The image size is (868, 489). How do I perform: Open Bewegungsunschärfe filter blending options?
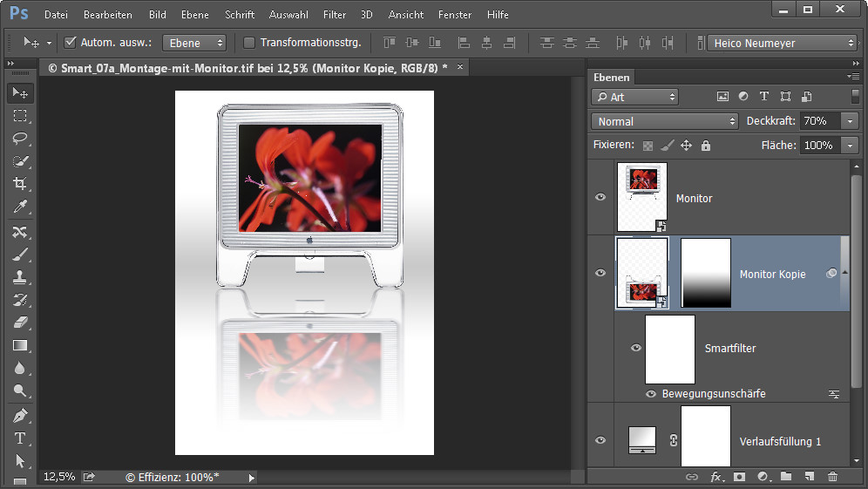point(834,394)
